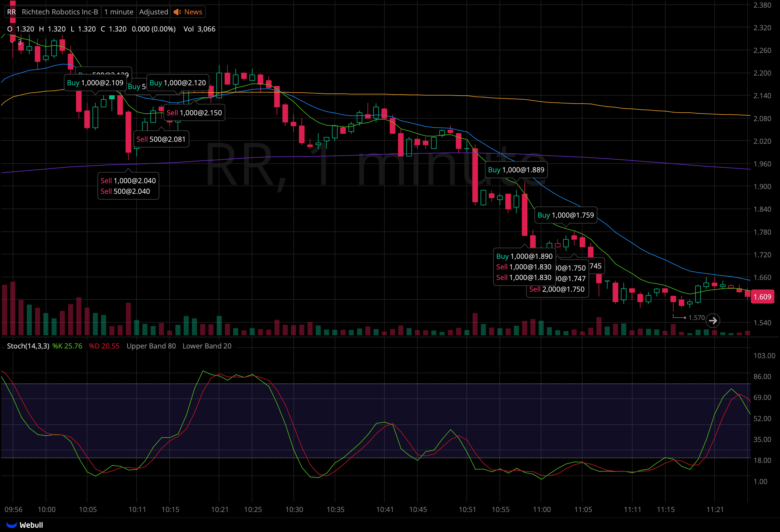
Task: Open the 1 minute interval selector
Action: click(x=118, y=12)
